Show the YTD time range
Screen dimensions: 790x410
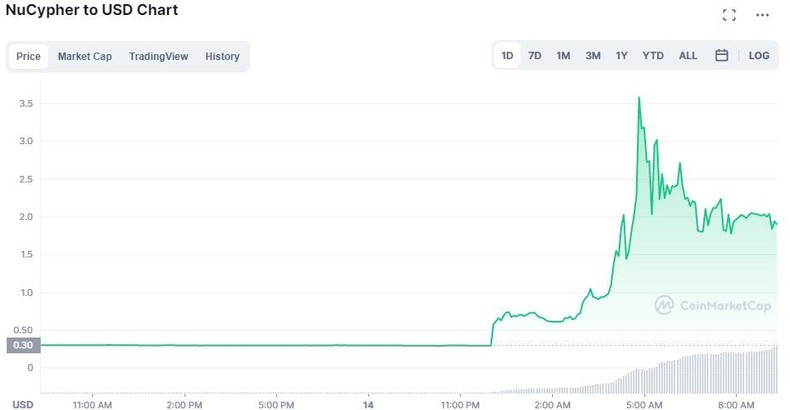coord(653,56)
